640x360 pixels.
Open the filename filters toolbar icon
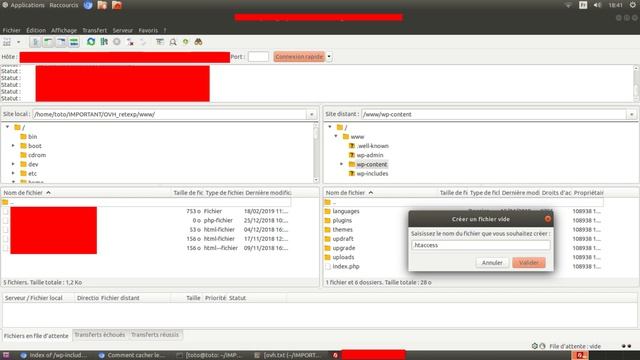160,42
